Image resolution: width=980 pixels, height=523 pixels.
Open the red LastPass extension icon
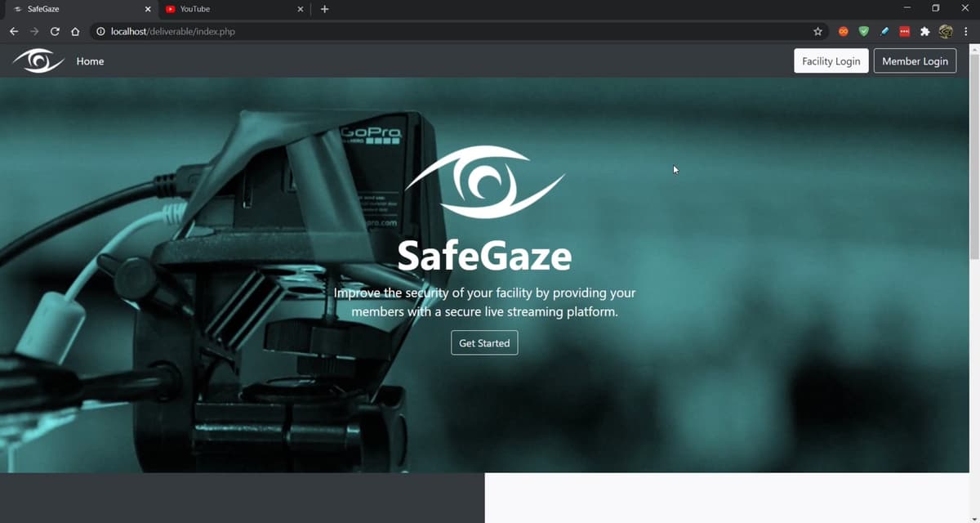click(905, 32)
